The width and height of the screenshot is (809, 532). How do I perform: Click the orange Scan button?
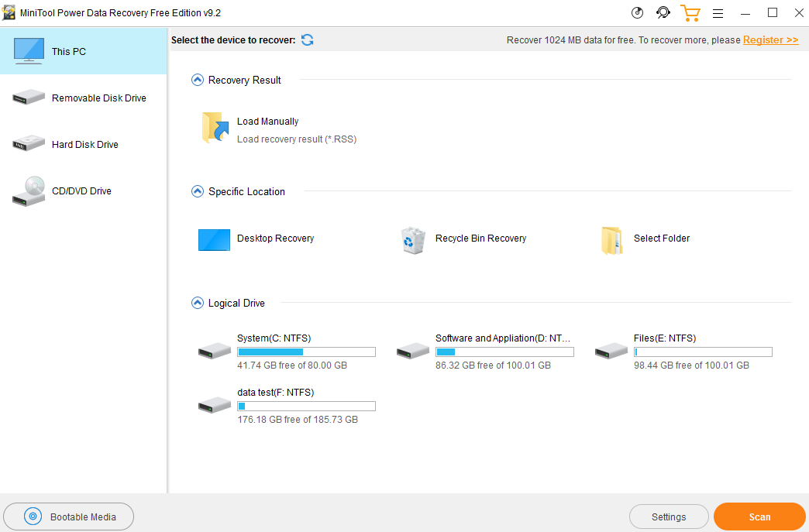click(x=759, y=517)
